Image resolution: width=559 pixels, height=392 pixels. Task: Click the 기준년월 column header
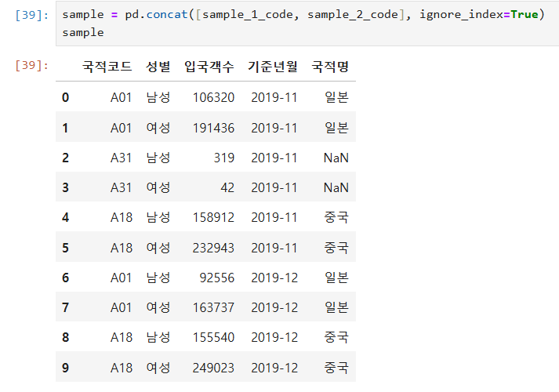[x=273, y=67]
